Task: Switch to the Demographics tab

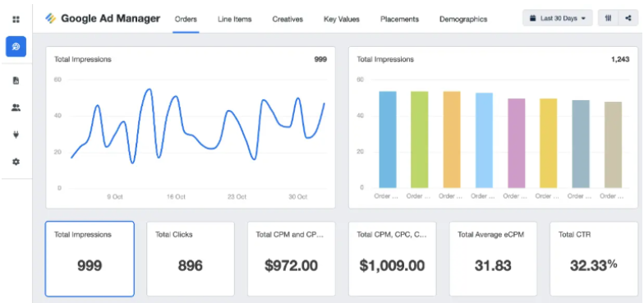Action: point(463,20)
